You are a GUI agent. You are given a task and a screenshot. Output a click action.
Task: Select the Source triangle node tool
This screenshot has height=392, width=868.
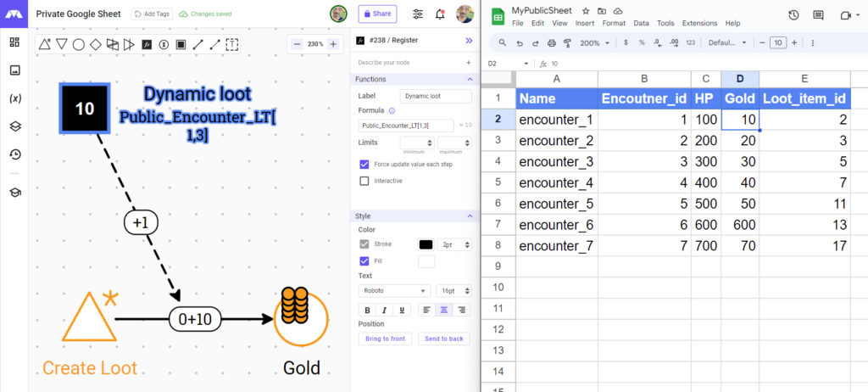[45, 44]
